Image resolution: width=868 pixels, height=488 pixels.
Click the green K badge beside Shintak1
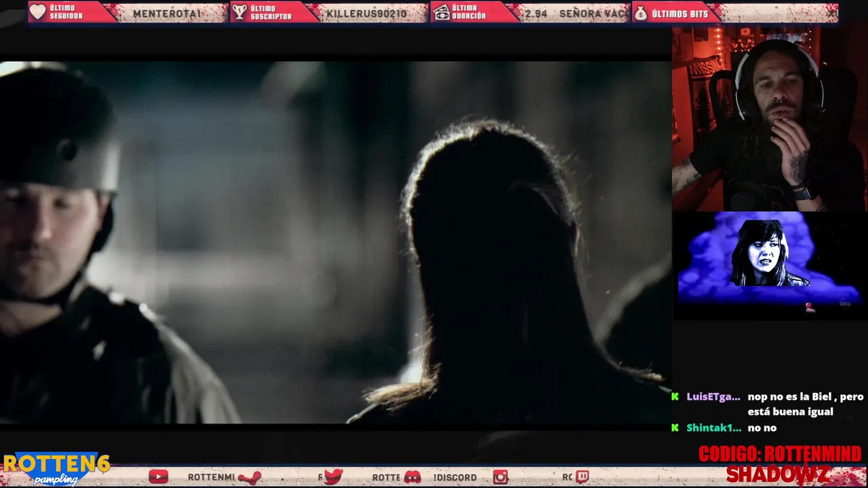(x=675, y=428)
